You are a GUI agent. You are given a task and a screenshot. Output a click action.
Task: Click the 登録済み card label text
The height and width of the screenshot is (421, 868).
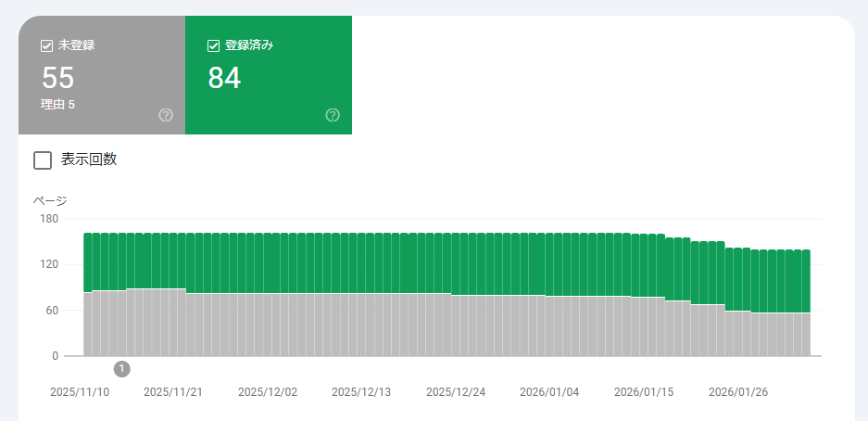click(246, 45)
